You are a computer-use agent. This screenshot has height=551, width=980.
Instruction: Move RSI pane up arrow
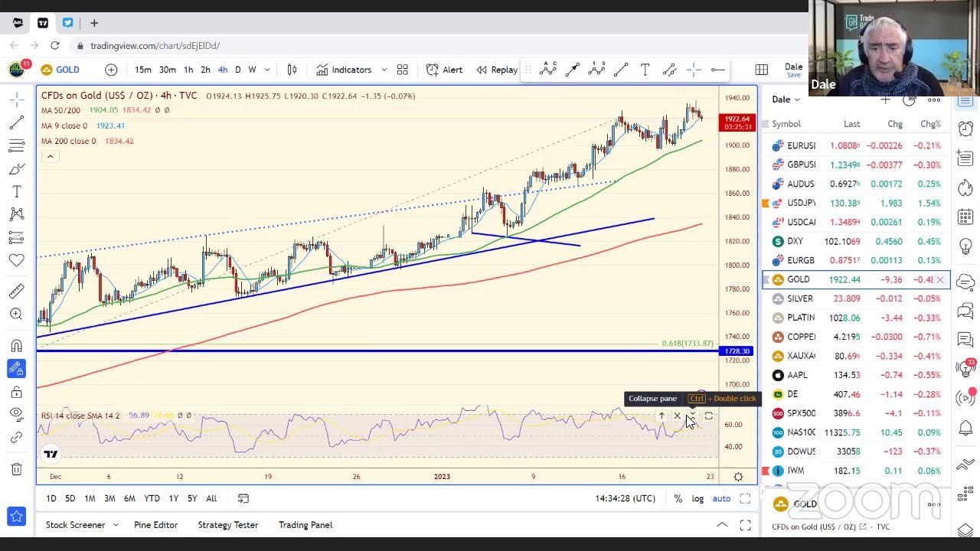(661, 416)
